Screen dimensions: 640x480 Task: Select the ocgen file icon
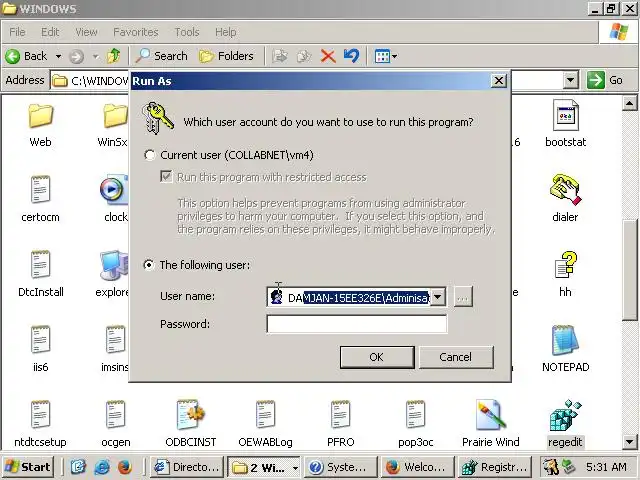[x=116, y=415]
